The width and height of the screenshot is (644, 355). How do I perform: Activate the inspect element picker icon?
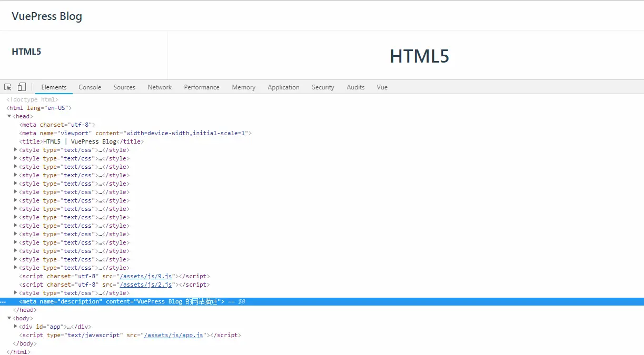tap(8, 87)
